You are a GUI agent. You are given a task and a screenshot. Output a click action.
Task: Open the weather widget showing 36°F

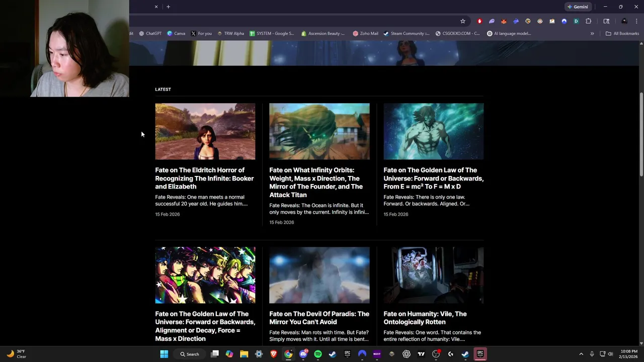(x=16, y=354)
